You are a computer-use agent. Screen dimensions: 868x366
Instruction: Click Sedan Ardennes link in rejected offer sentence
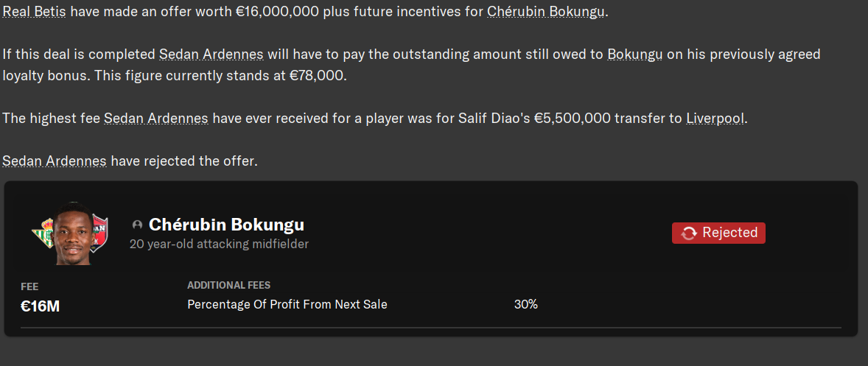click(x=55, y=161)
